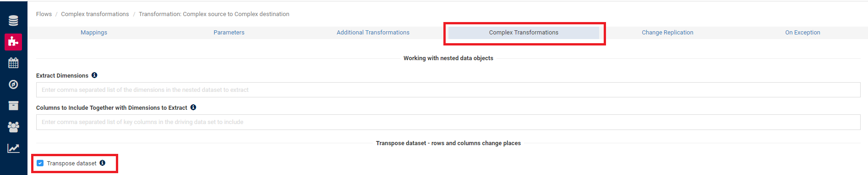The image size is (868, 175).
Task: Switch to the Mappings tab
Action: pyautogui.click(x=94, y=33)
